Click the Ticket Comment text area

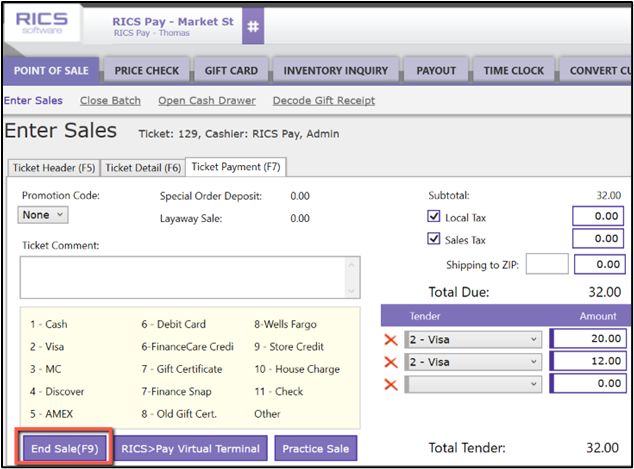tap(190, 277)
